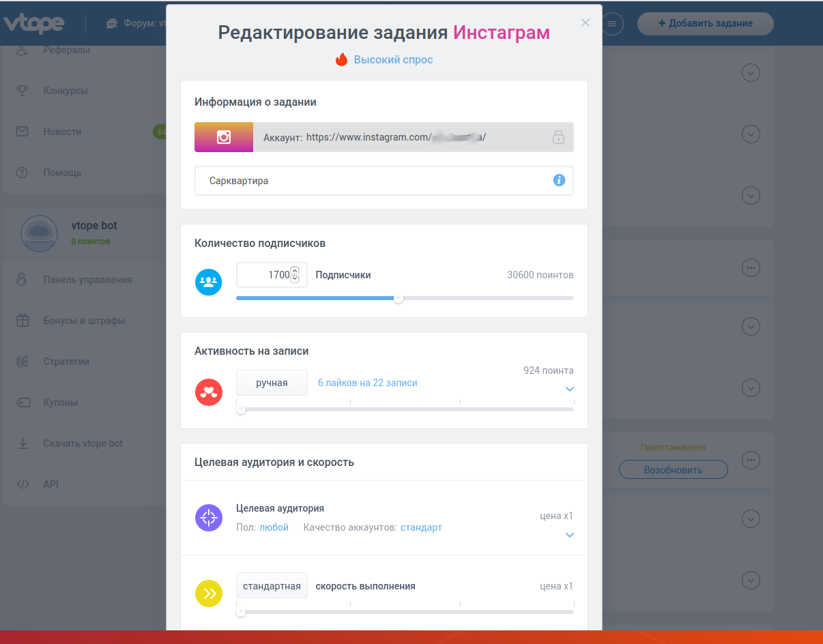
Task: Click the vtope logo
Action: pos(34,23)
